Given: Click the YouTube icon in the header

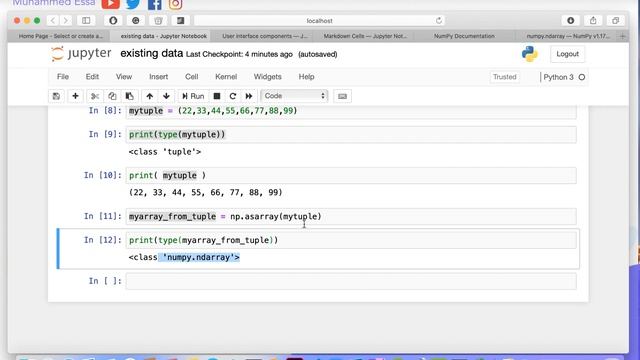Looking at the screenshot, I should tap(111, 4).
